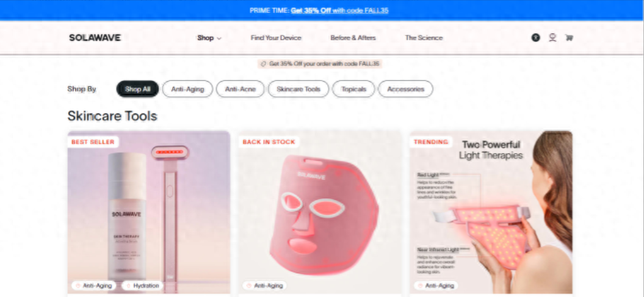Click the tag icon in the promo strip
Viewport: 644px width, 297px height.
263,64
